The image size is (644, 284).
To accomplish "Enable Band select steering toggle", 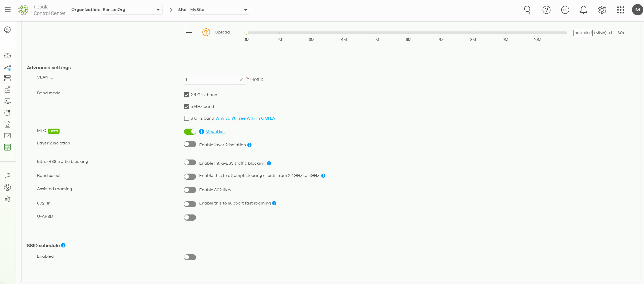I will pyautogui.click(x=190, y=176).
